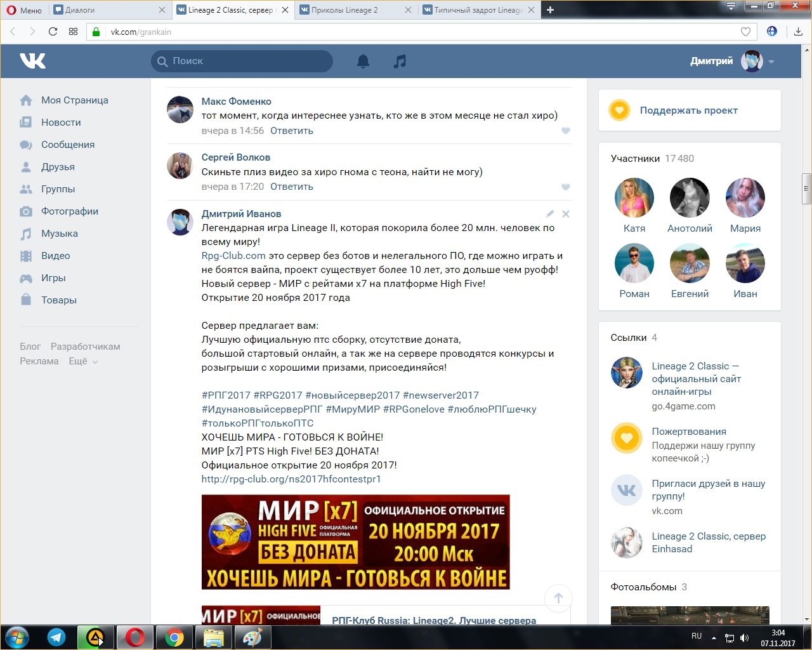Open Lineage 2 Classic official site link
Image resolution: width=812 pixels, height=650 pixels.
(697, 379)
